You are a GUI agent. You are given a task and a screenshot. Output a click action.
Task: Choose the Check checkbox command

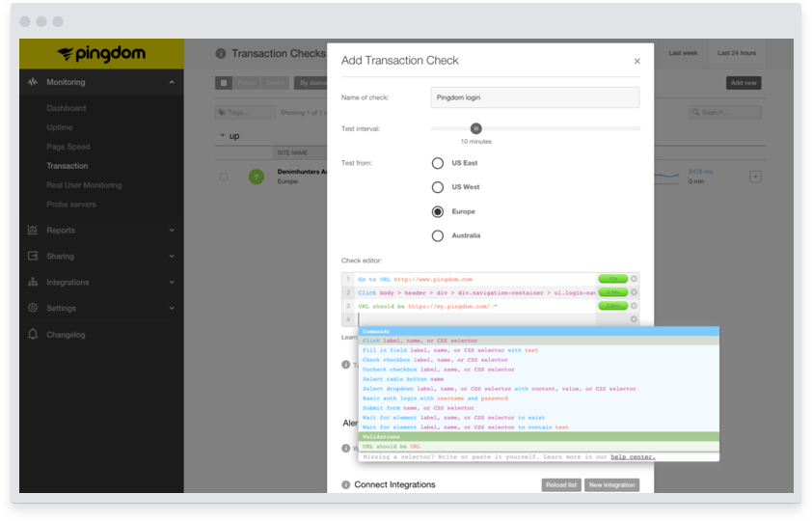[x=538, y=360]
